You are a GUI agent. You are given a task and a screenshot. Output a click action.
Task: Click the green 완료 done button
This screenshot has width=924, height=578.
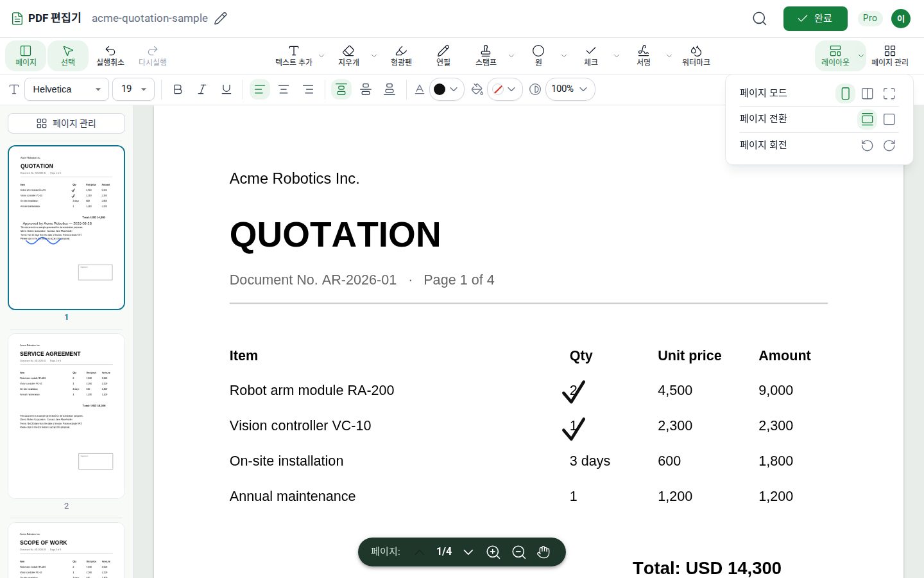tap(816, 19)
